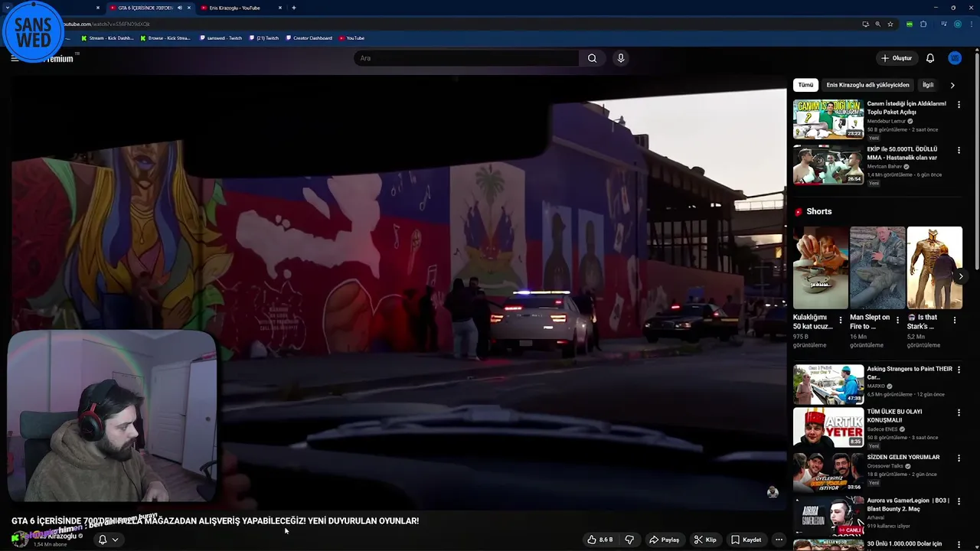Viewport: 980px width, 551px height.
Task: Open TÜM ÜLKE BU OLAYI KONUŞMALI thumbnail
Action: click(828, 427)
